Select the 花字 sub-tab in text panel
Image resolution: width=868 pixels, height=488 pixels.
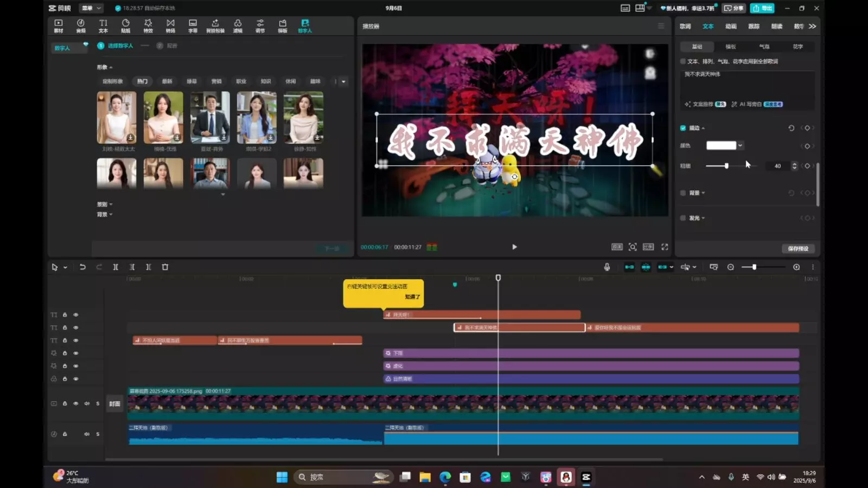click(797, 47)
